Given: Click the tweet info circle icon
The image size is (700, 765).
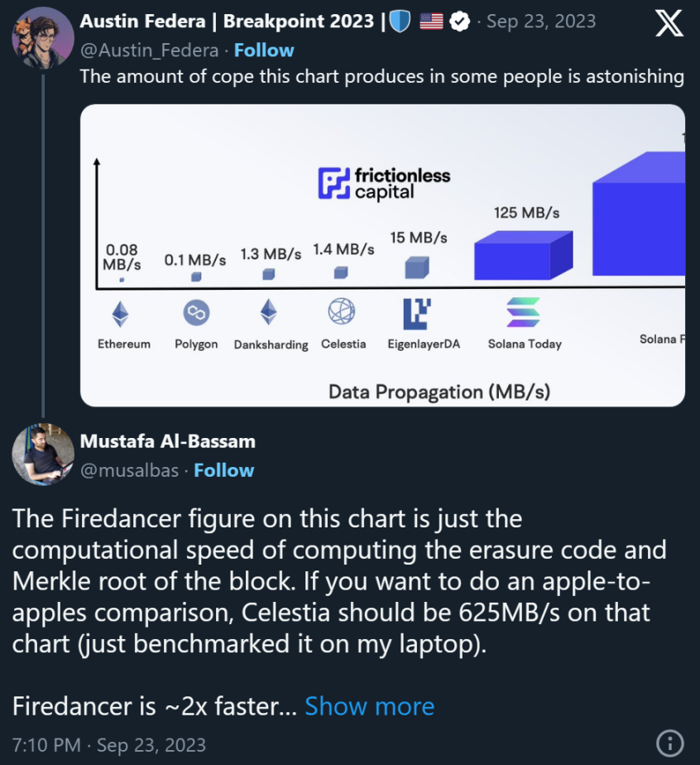Looking at the screenshot, I should coord(669,742).
